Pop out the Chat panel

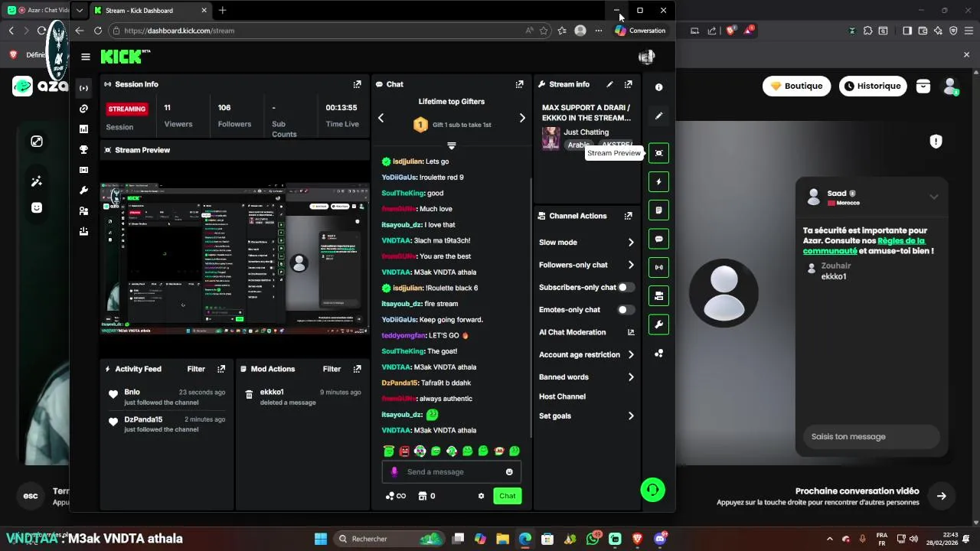pos(520,84)
